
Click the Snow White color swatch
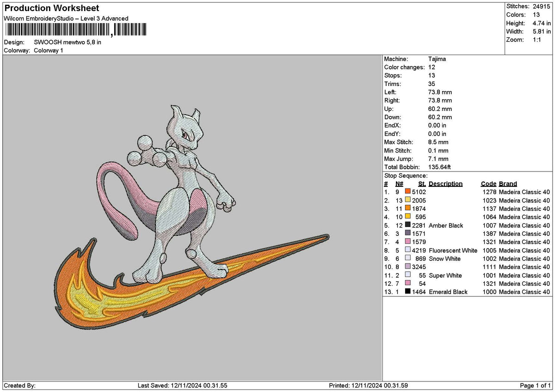pyautogui.click(x=408, y=258)
